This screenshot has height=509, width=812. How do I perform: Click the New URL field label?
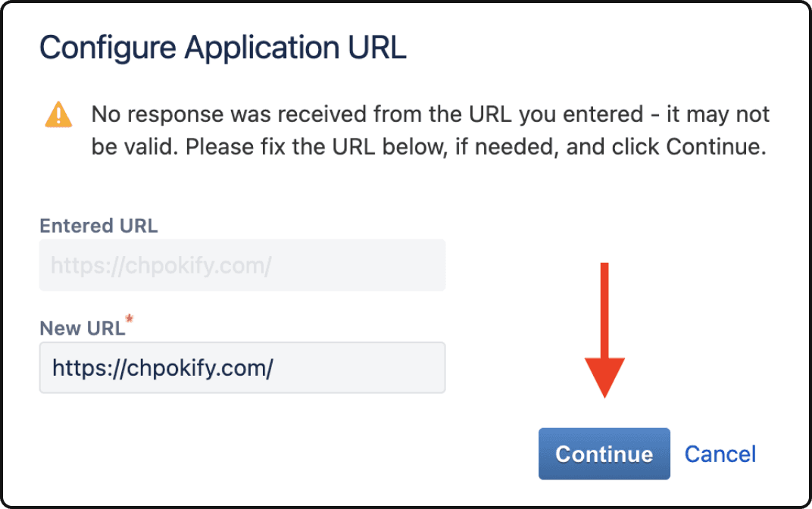tap(83, 328)
